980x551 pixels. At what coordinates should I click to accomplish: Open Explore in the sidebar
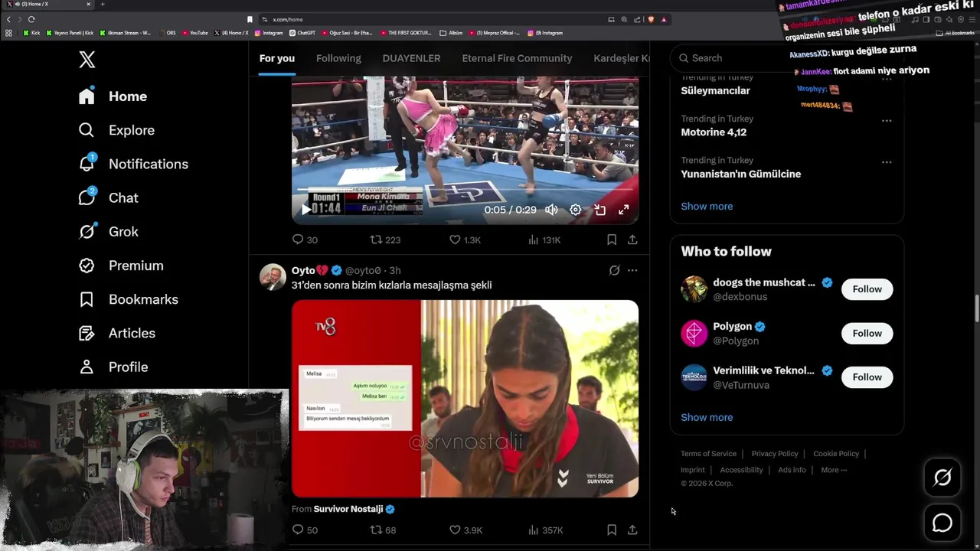pos(116,130)
